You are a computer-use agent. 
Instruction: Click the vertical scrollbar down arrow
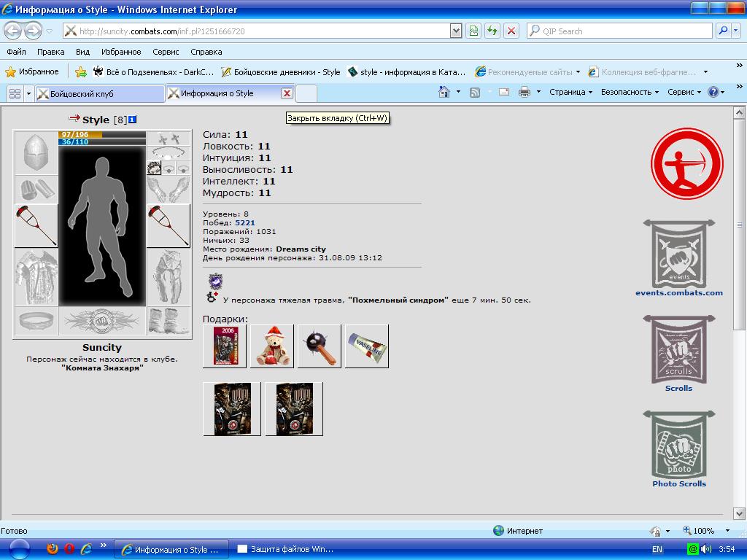pyautogui.click(x=739, y=513)
